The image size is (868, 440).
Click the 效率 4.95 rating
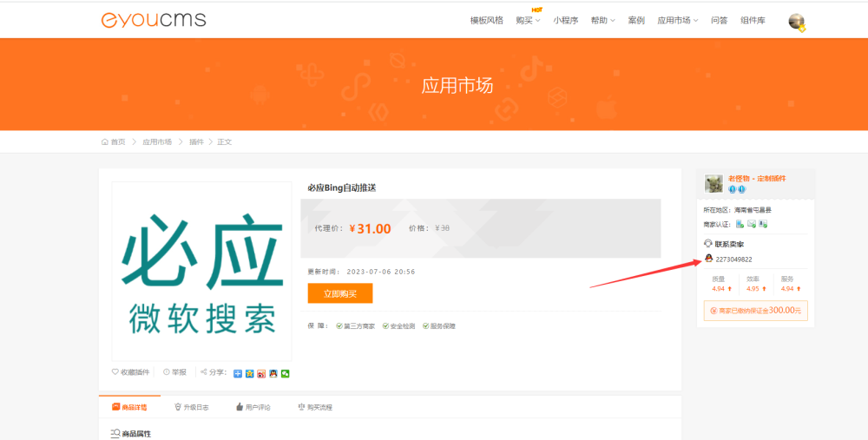756,284
